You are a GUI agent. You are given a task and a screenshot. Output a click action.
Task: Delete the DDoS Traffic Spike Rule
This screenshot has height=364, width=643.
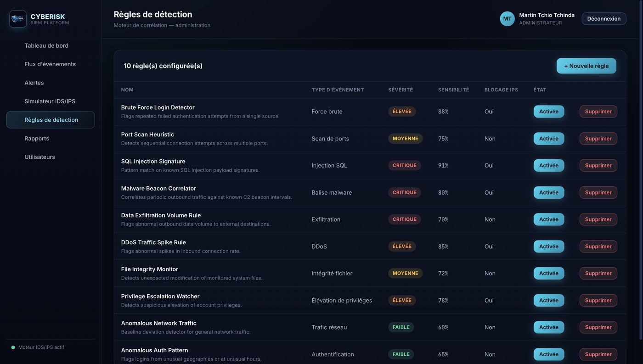(598, 246)
